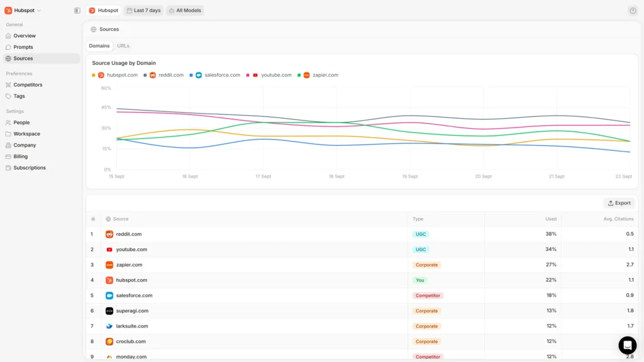Toggle reddit.com series in chart legend
The width and height of the screenshot is (644, 362).
coord(164,75)
